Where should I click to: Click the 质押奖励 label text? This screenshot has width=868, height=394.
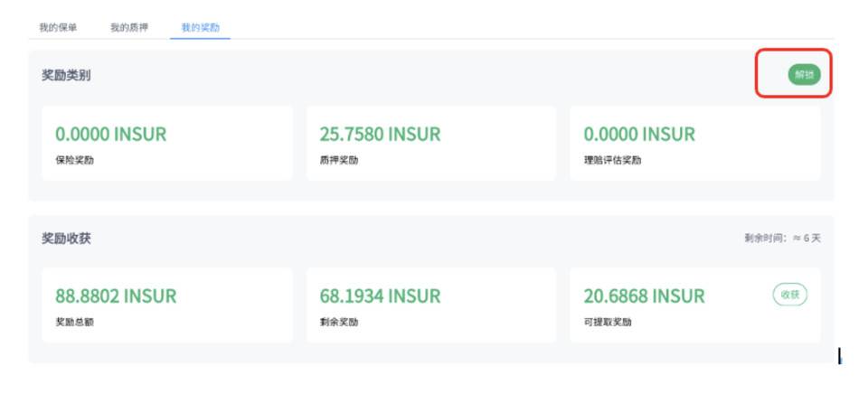tap(338, 160)
